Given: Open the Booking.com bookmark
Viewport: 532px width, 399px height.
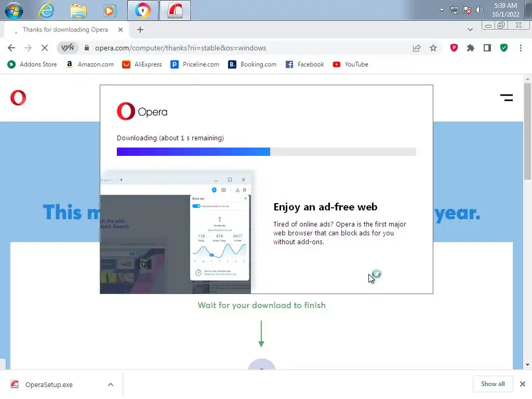Looking at the screenshot, I should point(252,64).
